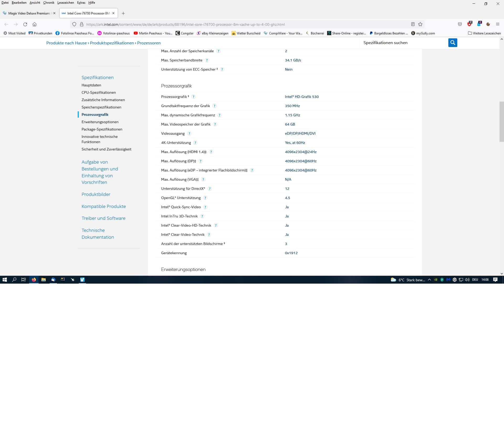Close the Intel Core i76700 Processor tab
This screenshot has width=504, height=427.
tap(113, 13)
